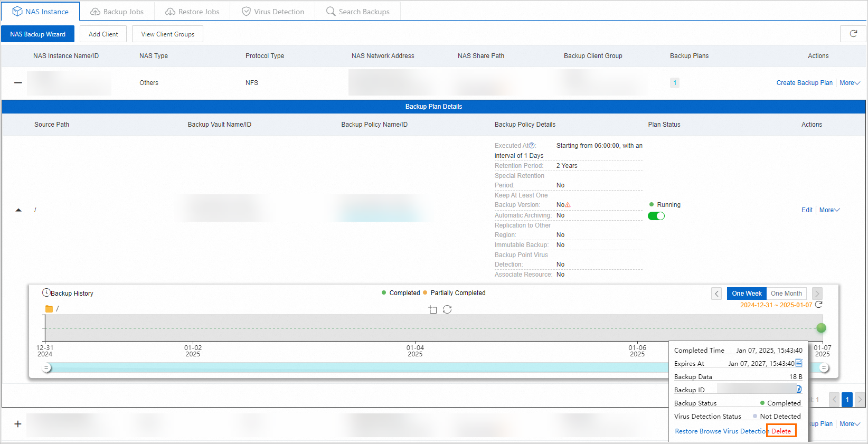Image resolution: width=868 pixels, height=444 pixels.
Task: Open More menu beside Edit
Action: (829, 210)
